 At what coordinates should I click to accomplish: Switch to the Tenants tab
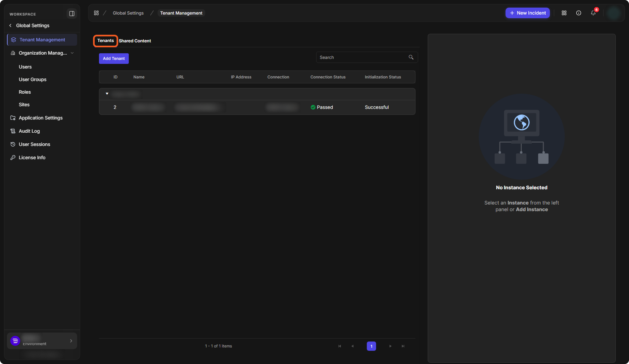tap(106, 41)
